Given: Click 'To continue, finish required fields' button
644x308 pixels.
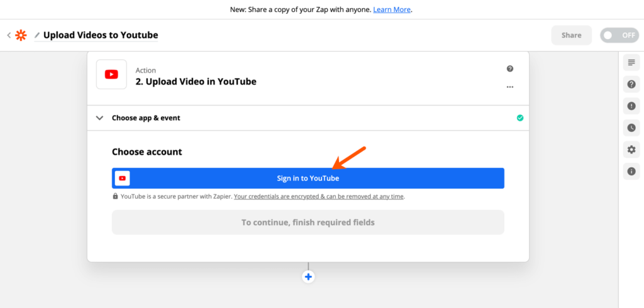Looking at the screenshot, I should click(308, 223).
